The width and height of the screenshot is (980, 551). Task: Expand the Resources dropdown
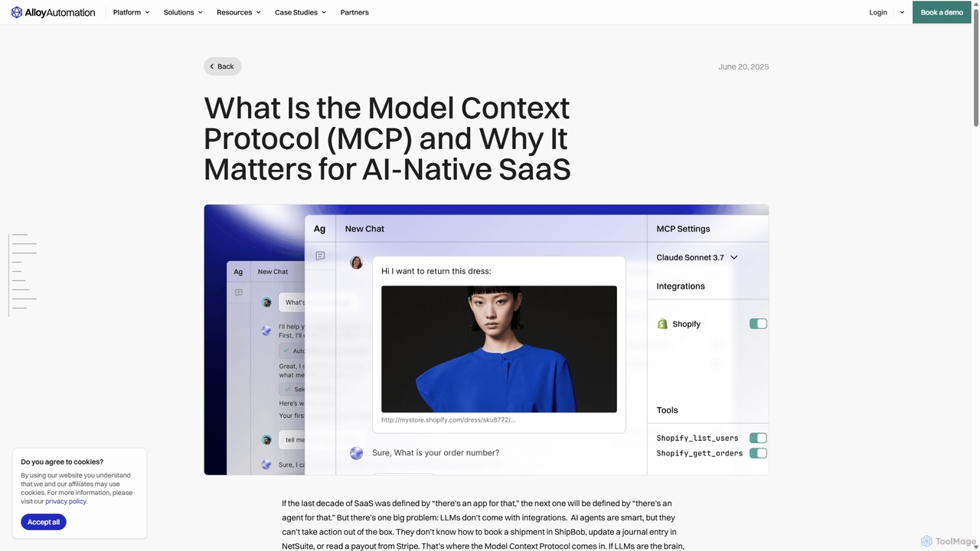239,12
